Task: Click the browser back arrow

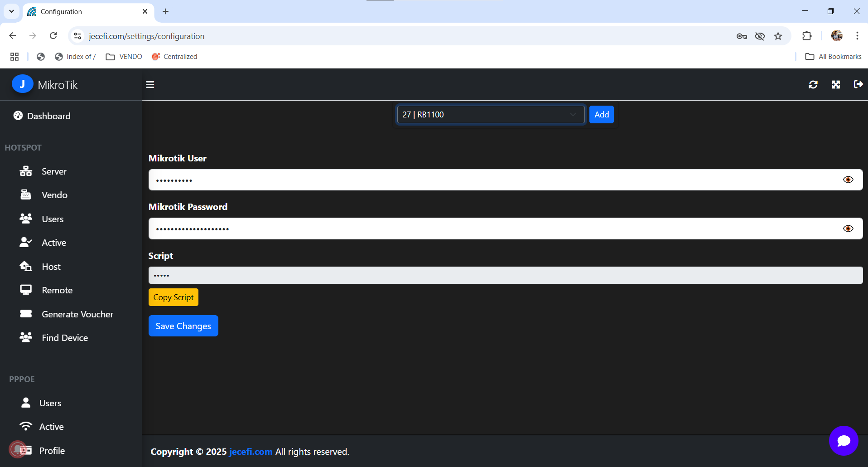Action: click(13, 36)
